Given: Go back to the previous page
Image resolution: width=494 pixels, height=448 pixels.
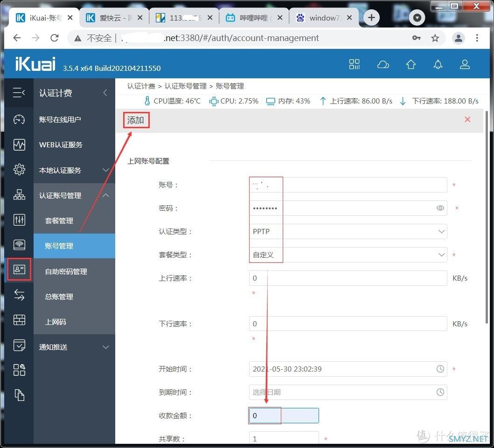Looking at the screenshot, I should click(17, 38).
